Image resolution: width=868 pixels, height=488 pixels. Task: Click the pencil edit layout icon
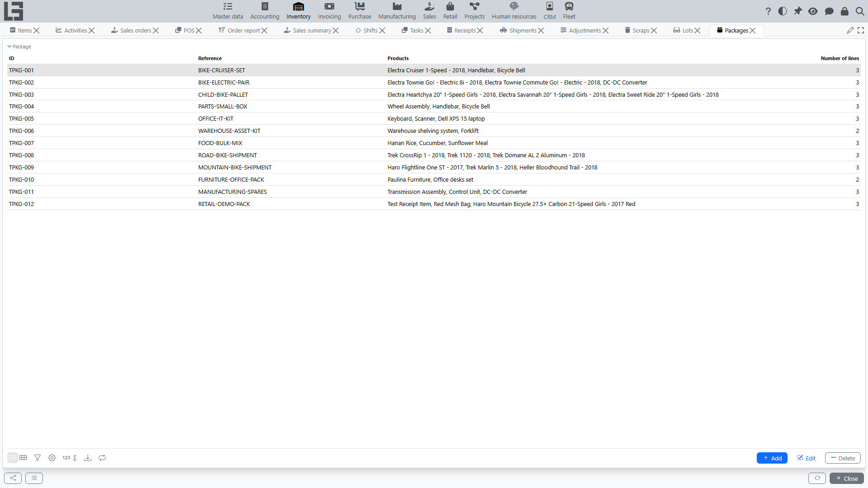[x=850, y=30]
